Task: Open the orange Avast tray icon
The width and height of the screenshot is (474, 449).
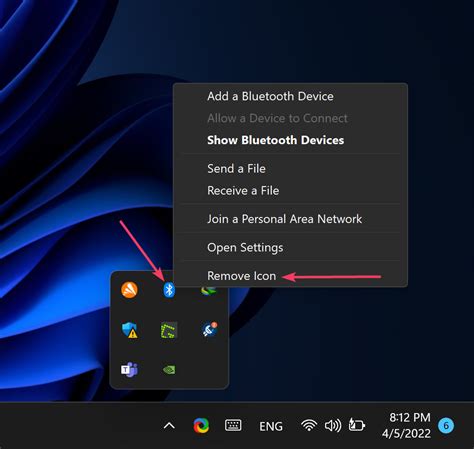Action: pyautogui.click(x=129, y=290)
